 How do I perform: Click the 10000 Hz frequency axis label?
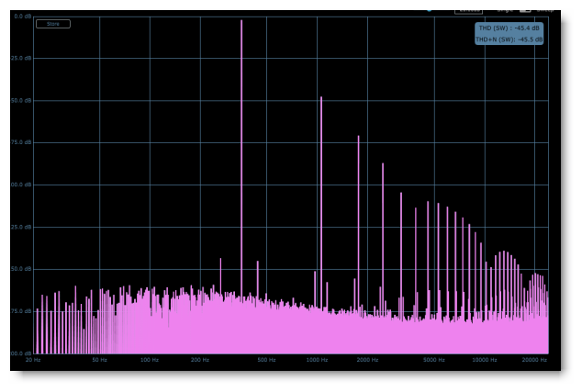[485, 360]
